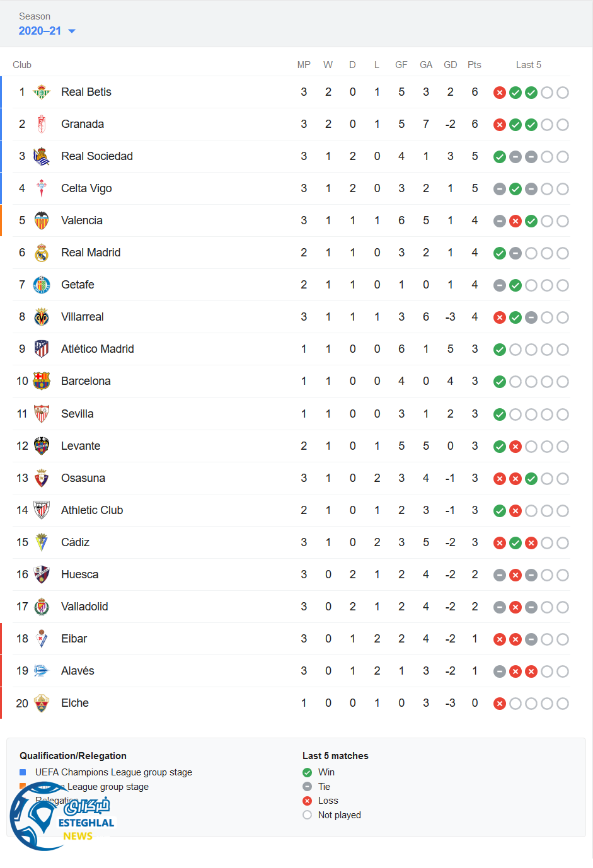Click the Celta Vigo team name

click(x=86, y=188)
